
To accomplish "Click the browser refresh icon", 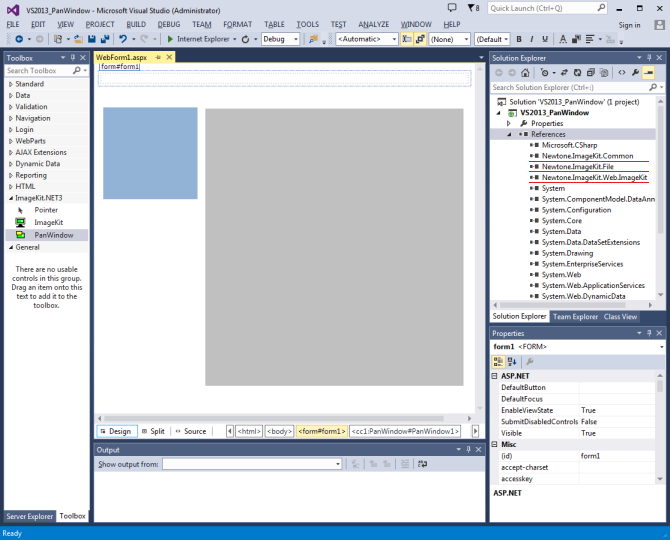I will [245, 39].
